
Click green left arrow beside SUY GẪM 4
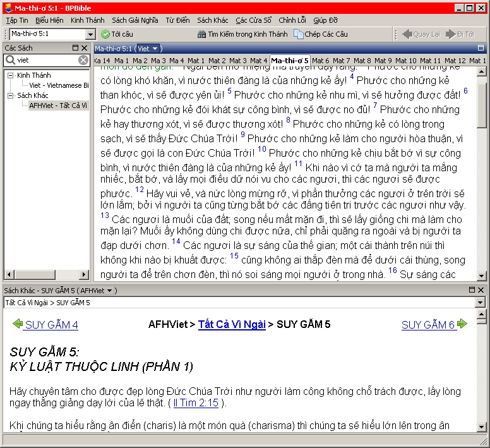click(18, 324)
